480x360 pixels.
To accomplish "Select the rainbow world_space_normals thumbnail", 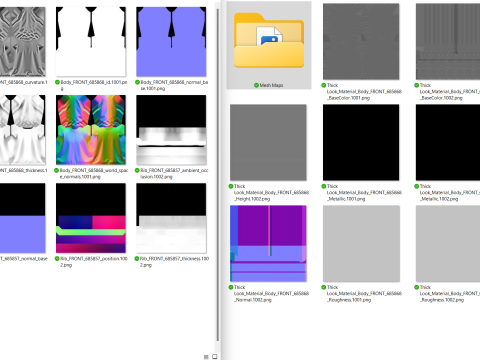I will [91, 130].
